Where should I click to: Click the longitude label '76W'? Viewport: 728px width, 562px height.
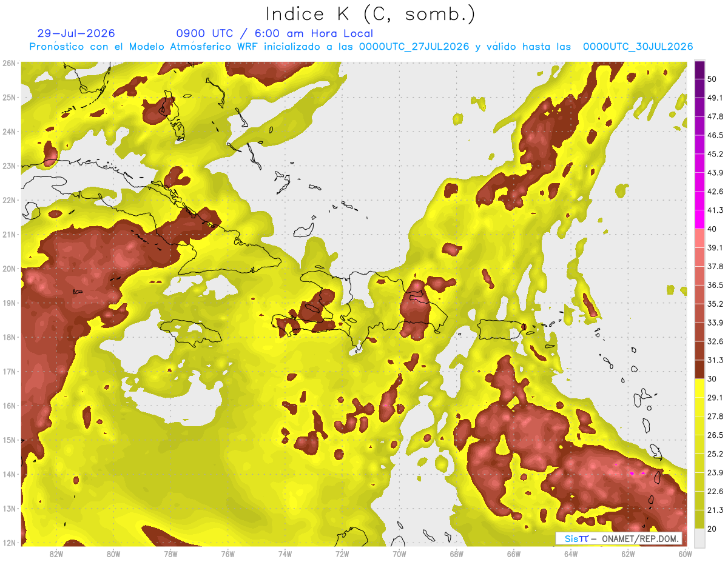click(227, 554)
